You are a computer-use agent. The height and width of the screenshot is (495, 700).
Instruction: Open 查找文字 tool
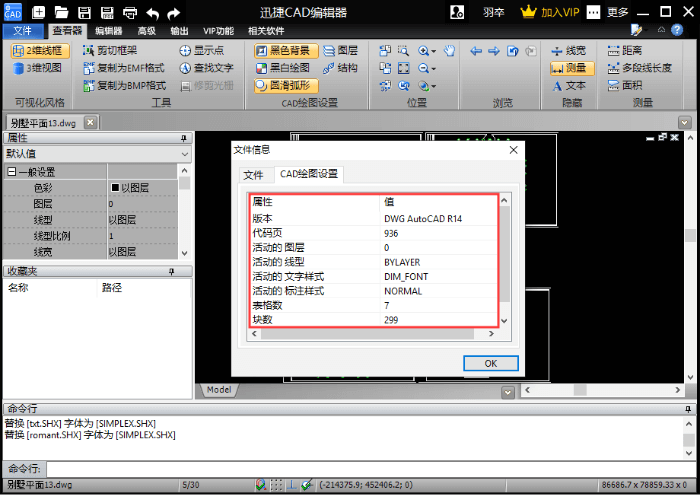click(x=206, y=68)
